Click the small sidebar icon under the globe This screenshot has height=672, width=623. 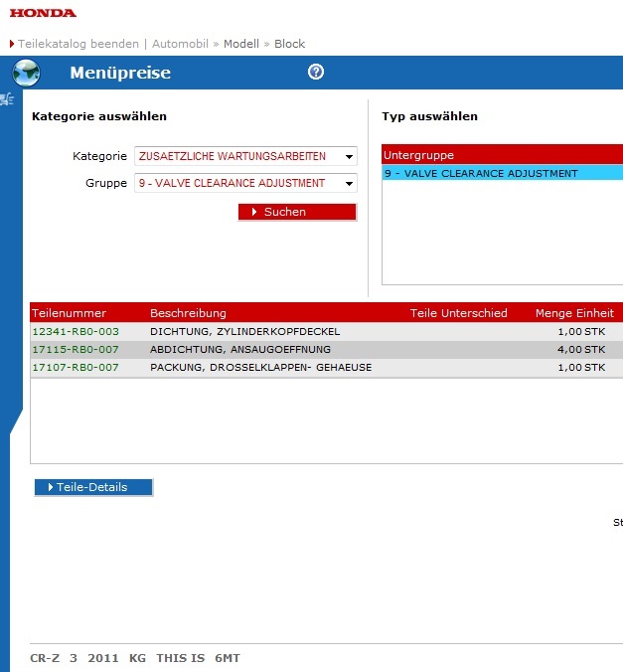coord(7,98)
